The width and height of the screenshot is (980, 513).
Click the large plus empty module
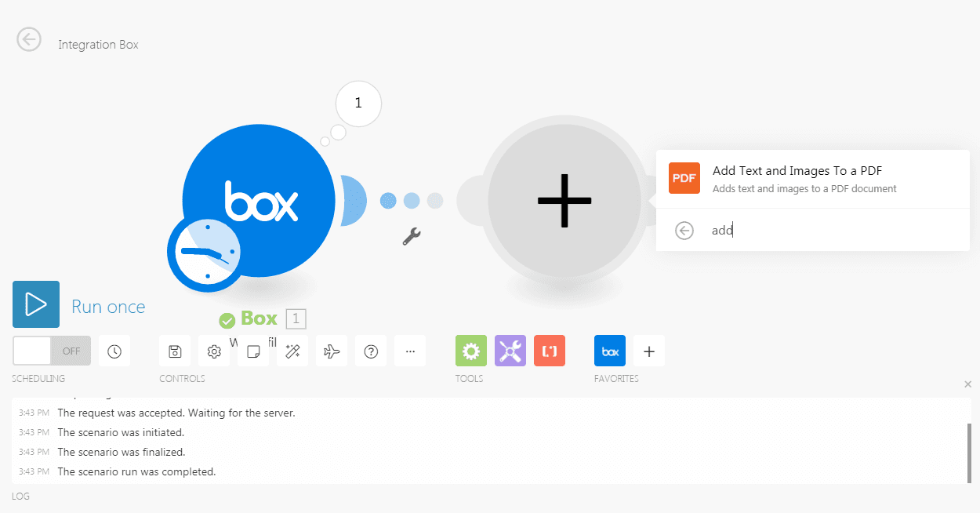(564, 201)
